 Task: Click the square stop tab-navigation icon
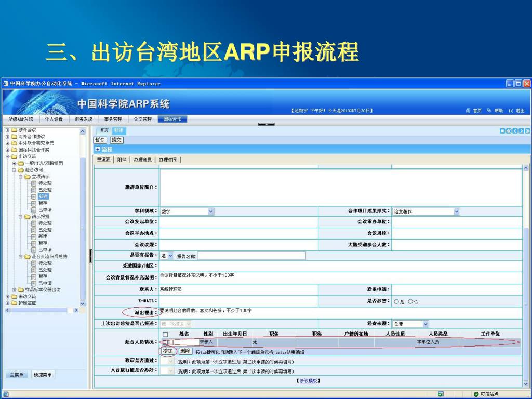(x=502, y=131)
